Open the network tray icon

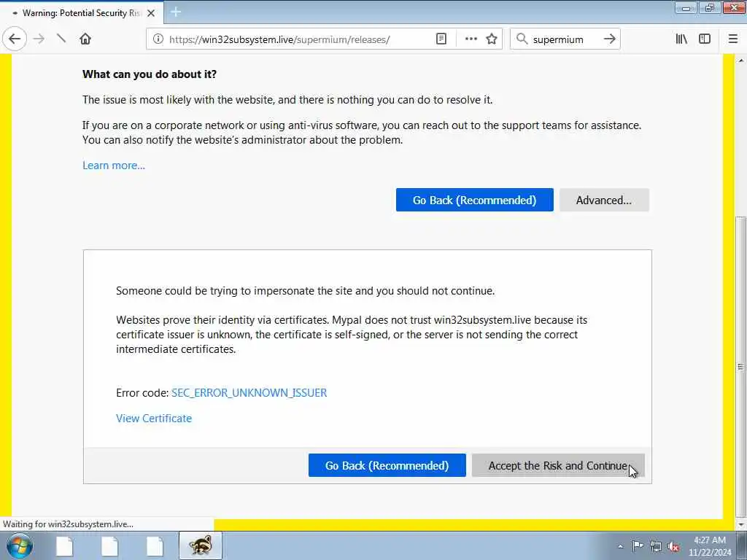(656, 546)
